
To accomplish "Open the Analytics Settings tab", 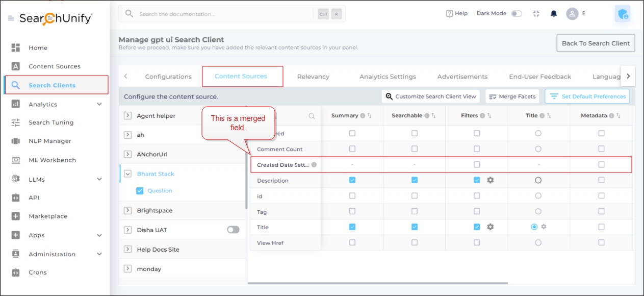I will [x=388, y=77].
